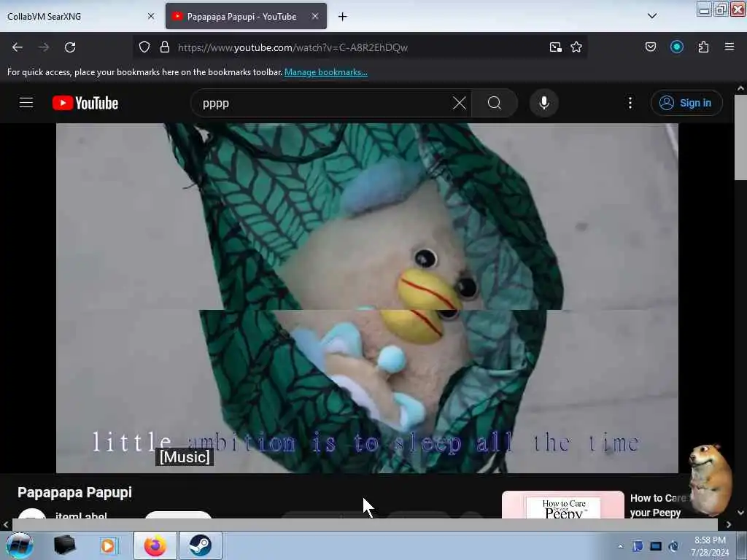Click the Papapapa Papupi video title
Screen dimensions: 747x560
coord(75,492)
